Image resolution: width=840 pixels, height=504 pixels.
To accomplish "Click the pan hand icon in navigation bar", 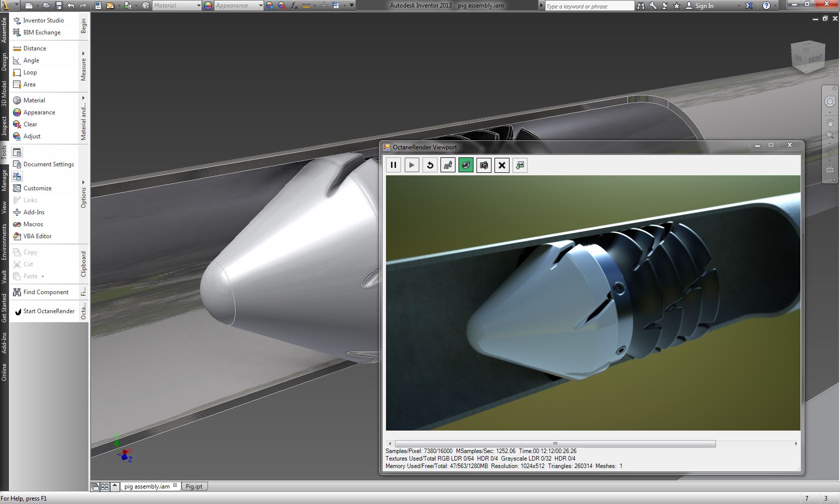I will click(830, 122).
